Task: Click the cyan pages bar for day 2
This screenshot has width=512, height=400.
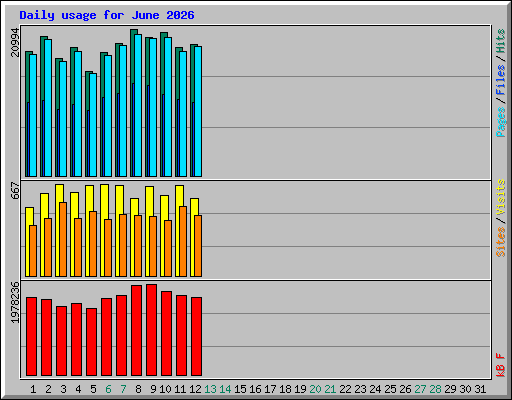Action: point(48,108)
